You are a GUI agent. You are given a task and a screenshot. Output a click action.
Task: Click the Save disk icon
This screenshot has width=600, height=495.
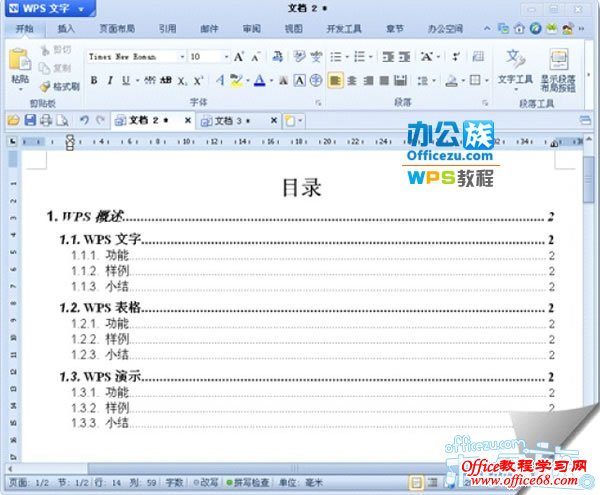(x=30, y=121)
